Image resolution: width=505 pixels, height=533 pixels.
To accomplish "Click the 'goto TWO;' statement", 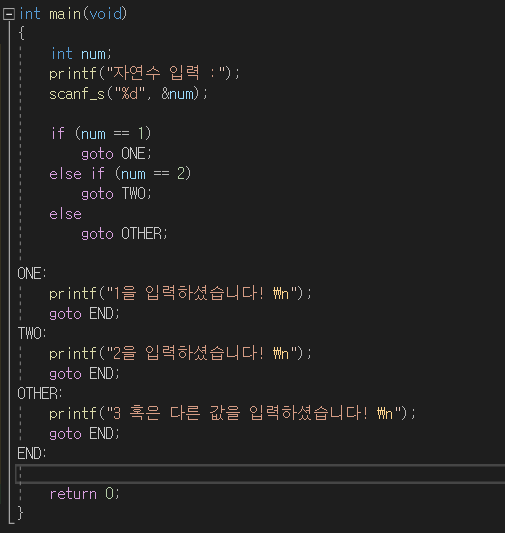I will point(116,194).
